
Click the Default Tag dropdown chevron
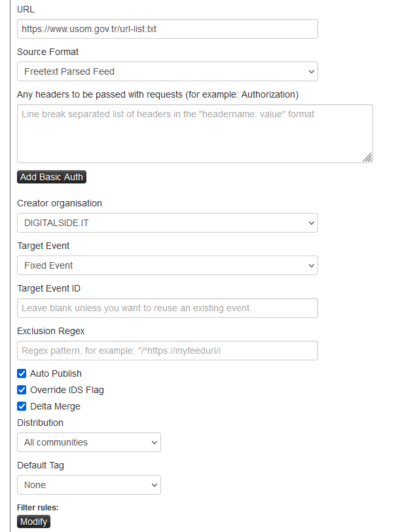click(x=154, y=485)
